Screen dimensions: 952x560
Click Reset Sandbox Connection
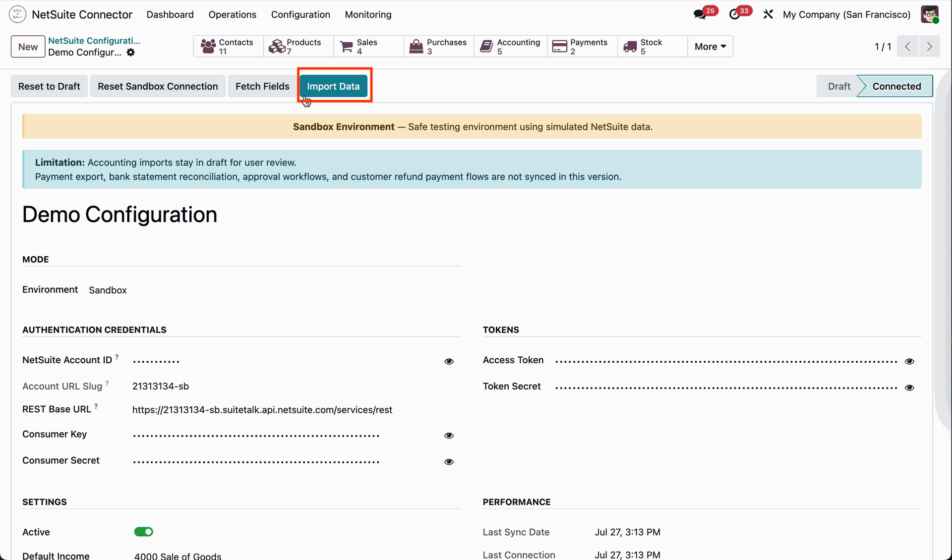coord(158,86)
